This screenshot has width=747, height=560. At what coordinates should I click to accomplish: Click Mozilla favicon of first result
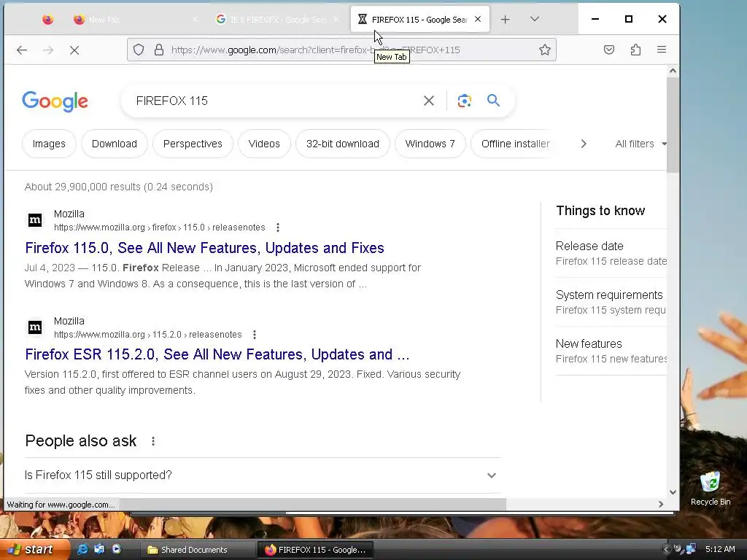(35, 220)
